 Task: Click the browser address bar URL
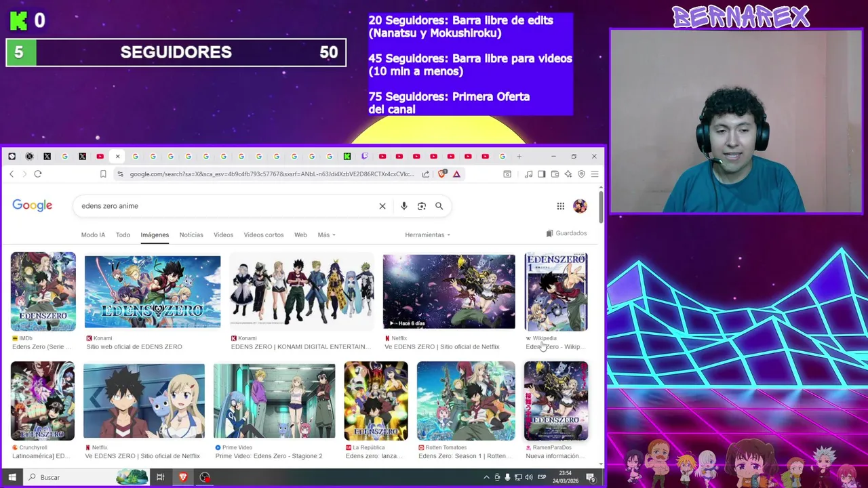pyautogui.click(x=271, y=174)
